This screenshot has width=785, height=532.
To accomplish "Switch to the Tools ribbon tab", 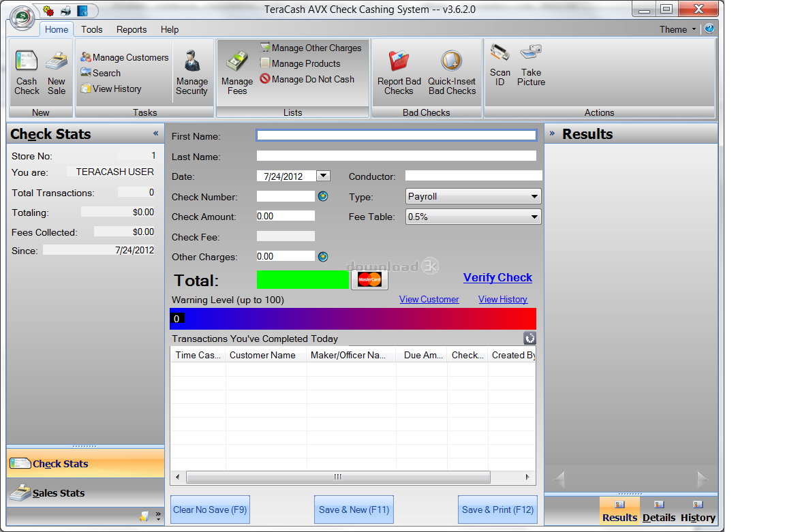I will coord(91,29).
